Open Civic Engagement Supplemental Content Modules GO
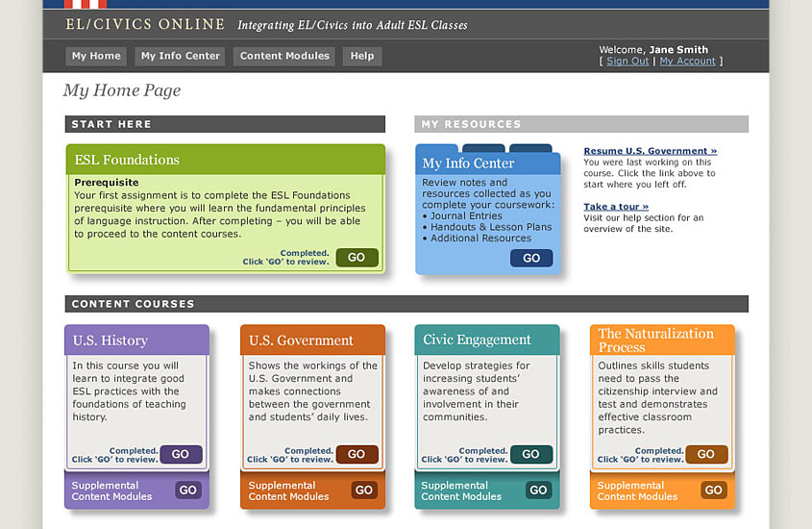 pos(539,491)
